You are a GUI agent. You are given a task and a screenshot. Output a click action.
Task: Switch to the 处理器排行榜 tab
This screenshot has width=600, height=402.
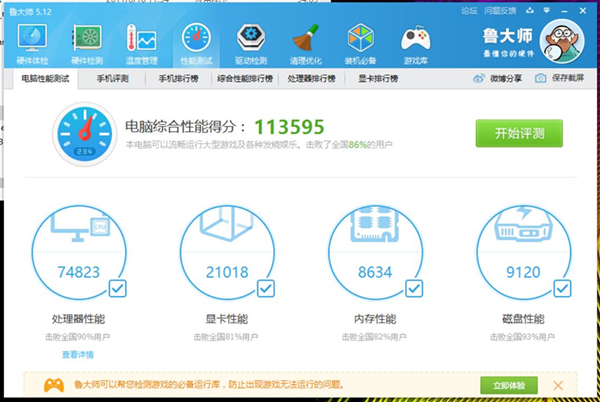coord(311,79)
